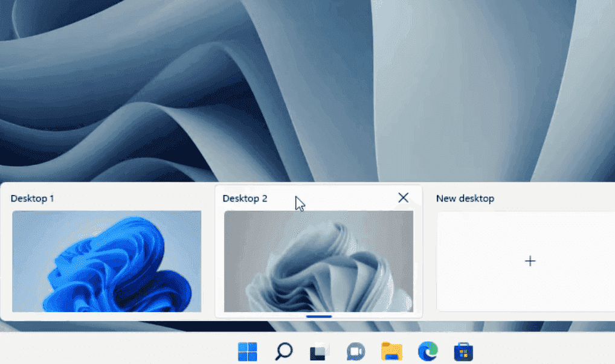
Task: Switch to the Desktop 1 thumbnail
Action: [107, 261]
